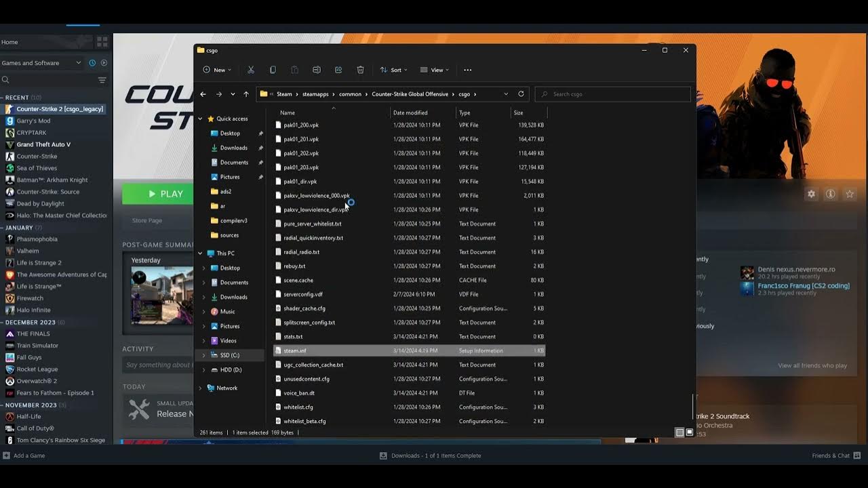The image size is (868, 488).
Task: Open Yesterday post-game summary thumbnail
Action: click(162, 295)
